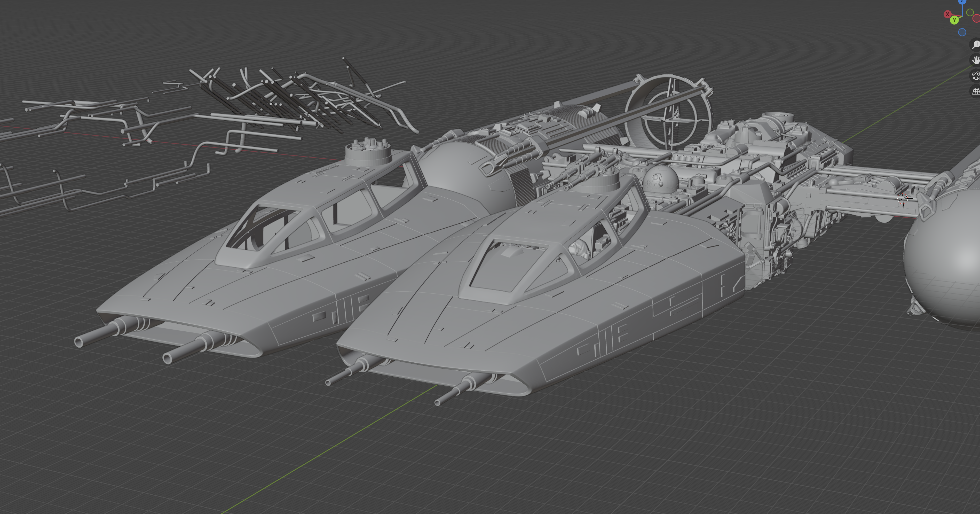The height and width of the screenshot is (514, 980).
Task: Snap view using blue Z axis handle
Action: click(x=962, y=2)
